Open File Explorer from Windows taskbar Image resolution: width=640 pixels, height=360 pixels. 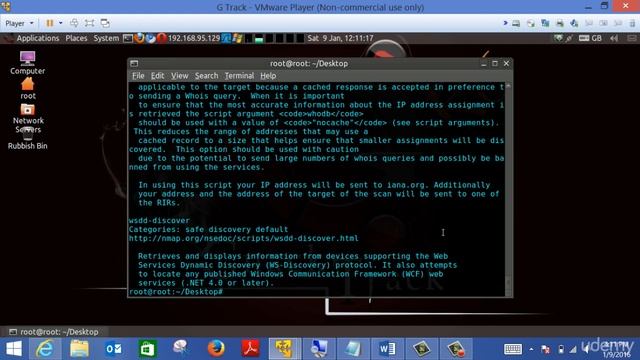click(79, 349)
